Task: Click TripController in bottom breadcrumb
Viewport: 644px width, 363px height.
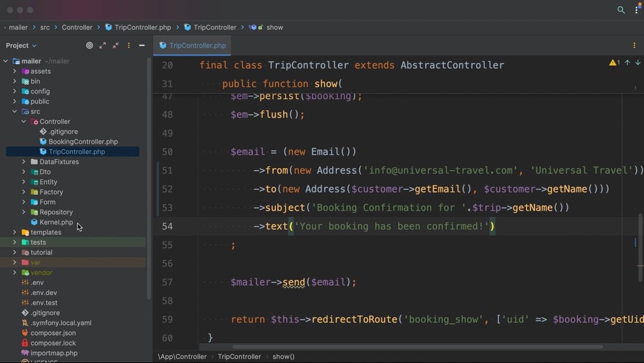Action: click(x=239, y=357)
